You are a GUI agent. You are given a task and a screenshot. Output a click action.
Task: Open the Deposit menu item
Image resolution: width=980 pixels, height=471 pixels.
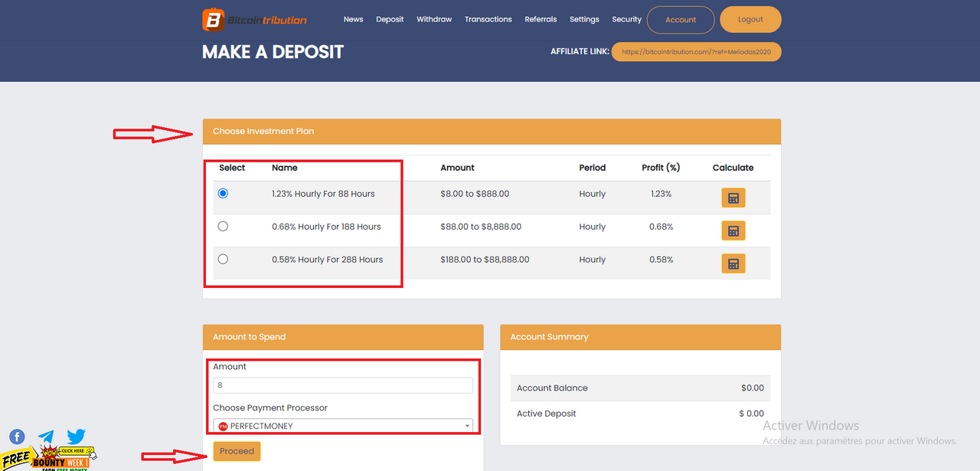[390, 19]
